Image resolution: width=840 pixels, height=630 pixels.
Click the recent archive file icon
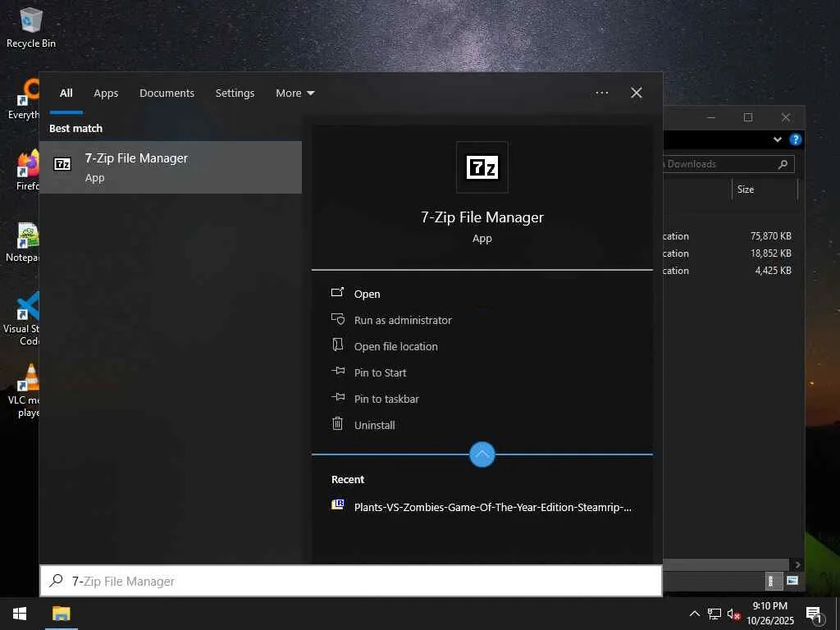click(x=337, y=504)
